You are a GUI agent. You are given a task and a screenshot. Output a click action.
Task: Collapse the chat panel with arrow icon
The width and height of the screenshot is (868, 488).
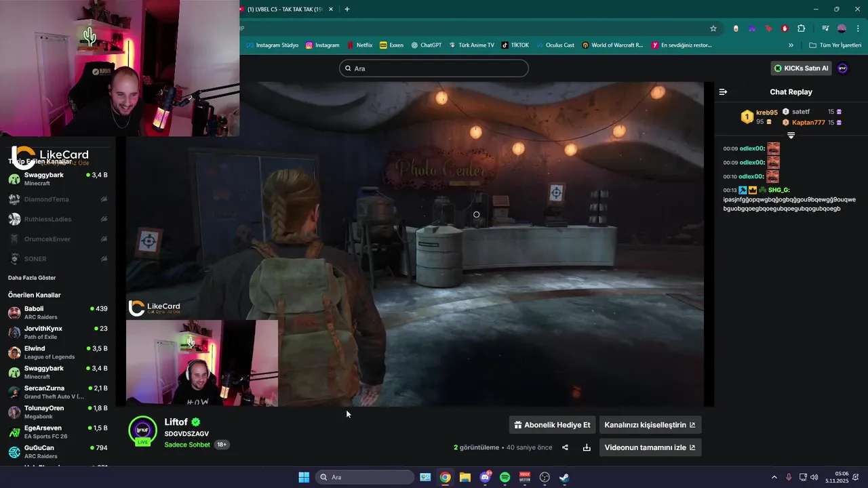[x=723, y=91]
